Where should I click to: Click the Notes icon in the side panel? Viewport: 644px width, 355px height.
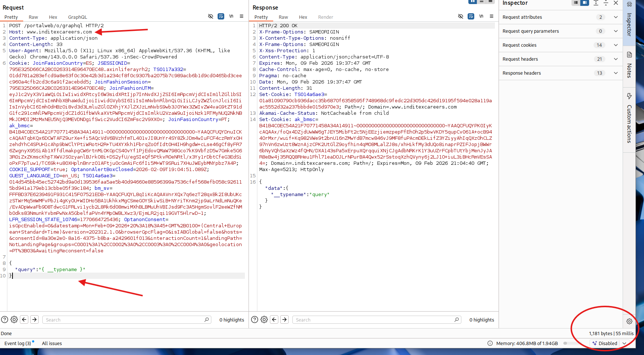point(629,55)
